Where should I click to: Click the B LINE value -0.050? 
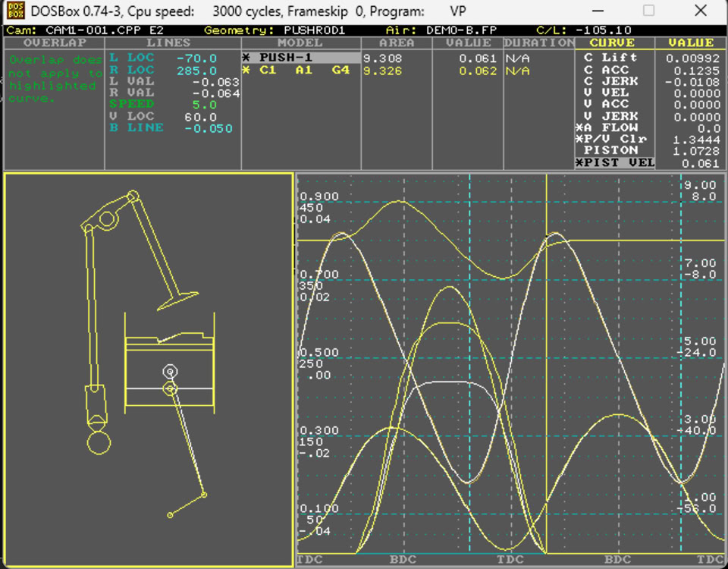209,128
